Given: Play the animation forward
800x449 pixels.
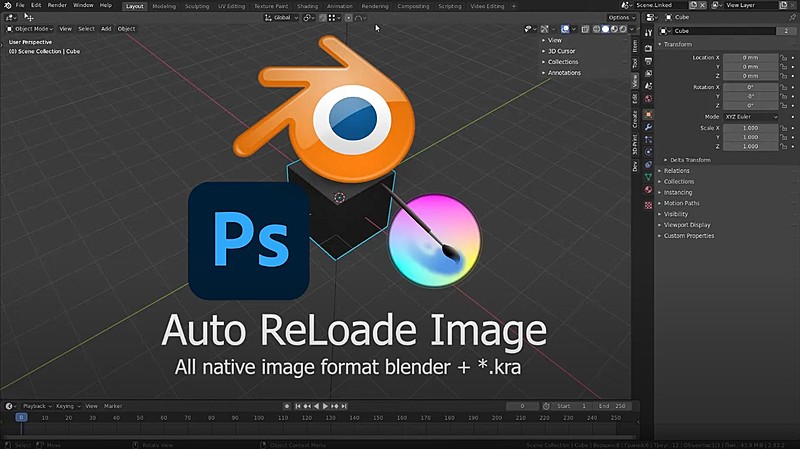Looking at the screenshot, I should click(325, 406).
